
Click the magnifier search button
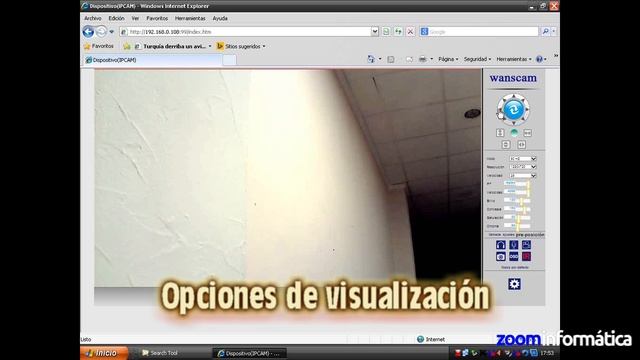point(545,31)
